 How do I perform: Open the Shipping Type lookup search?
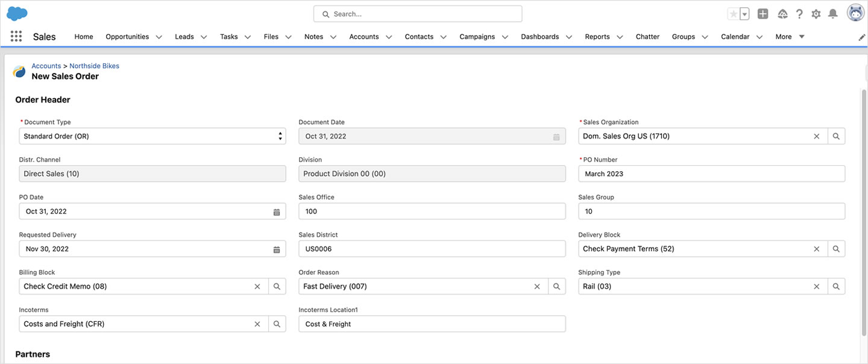point(836,286)
